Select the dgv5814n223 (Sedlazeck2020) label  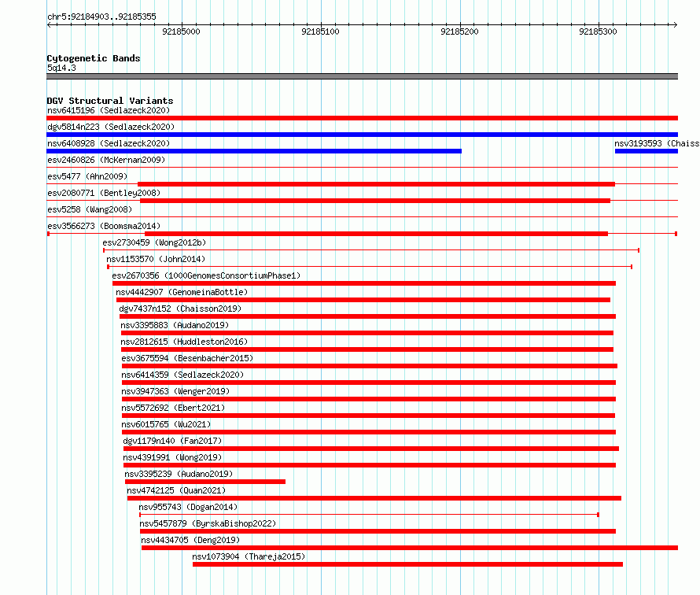click(111, 127)
